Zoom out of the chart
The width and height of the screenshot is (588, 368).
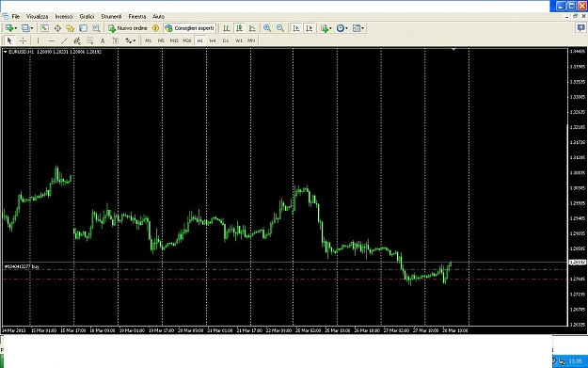(x=280, y=28)
